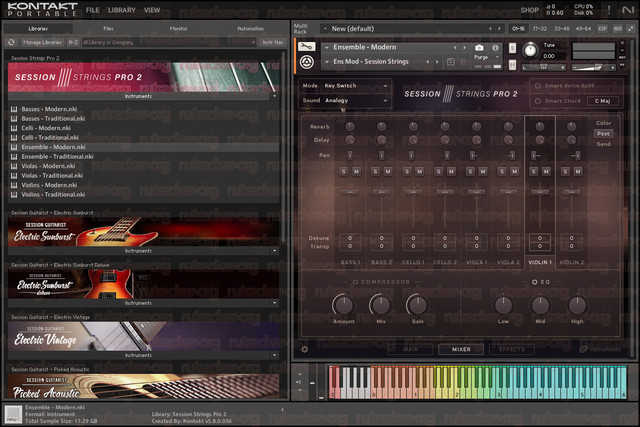This screenshot has width=640, height=427.
Task: Expand the Ensemble - Modern instrument dropdown arrow
Action: (327, 48)
